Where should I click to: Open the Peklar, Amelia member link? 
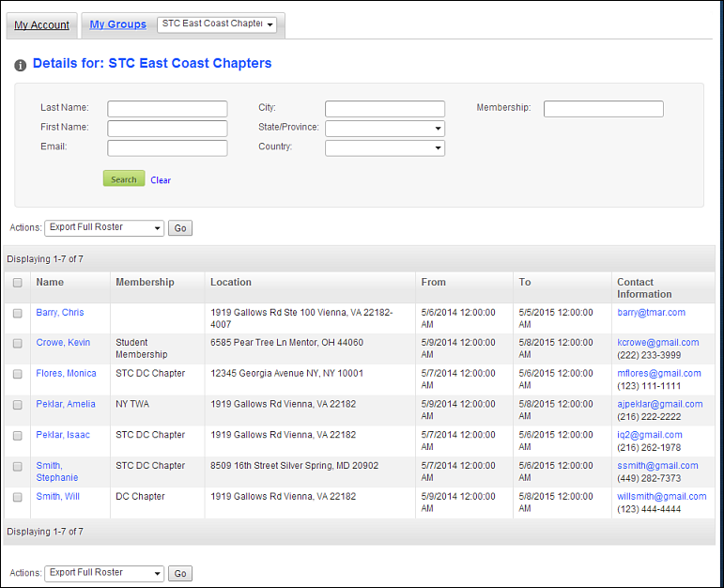point(66,404)
